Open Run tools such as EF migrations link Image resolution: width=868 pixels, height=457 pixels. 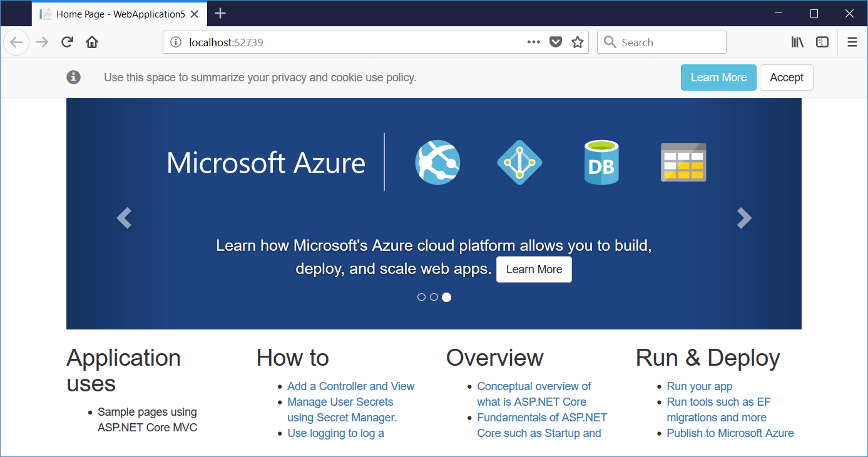[x=718, y=409]
